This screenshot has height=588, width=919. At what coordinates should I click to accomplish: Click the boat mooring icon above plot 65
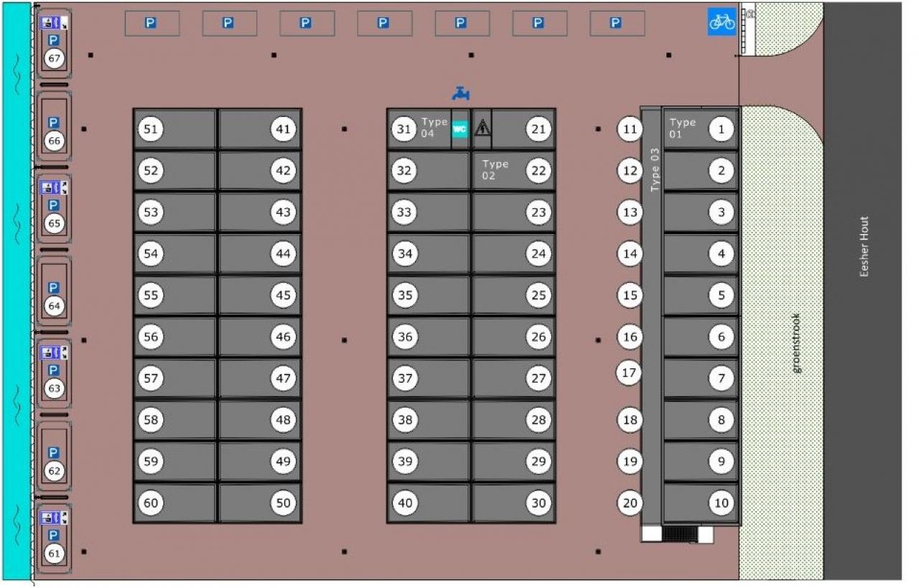click(x=54, y=188)
